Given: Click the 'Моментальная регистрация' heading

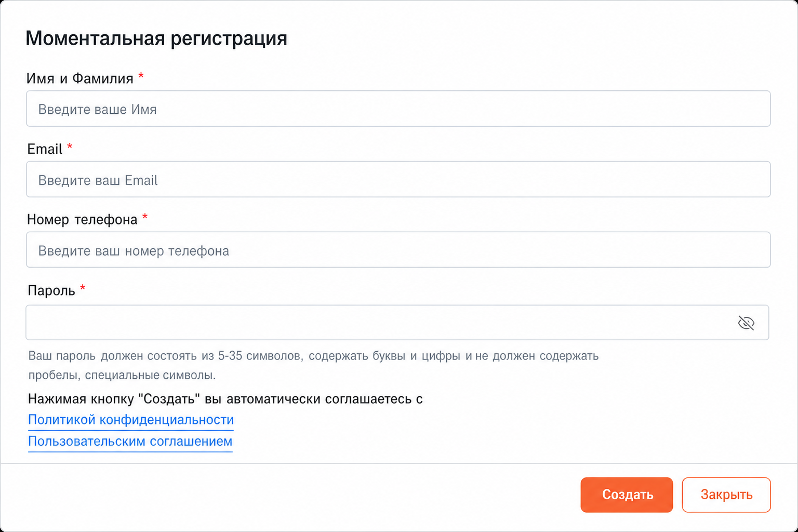Looking at the screenshot, I should (156, 38).
